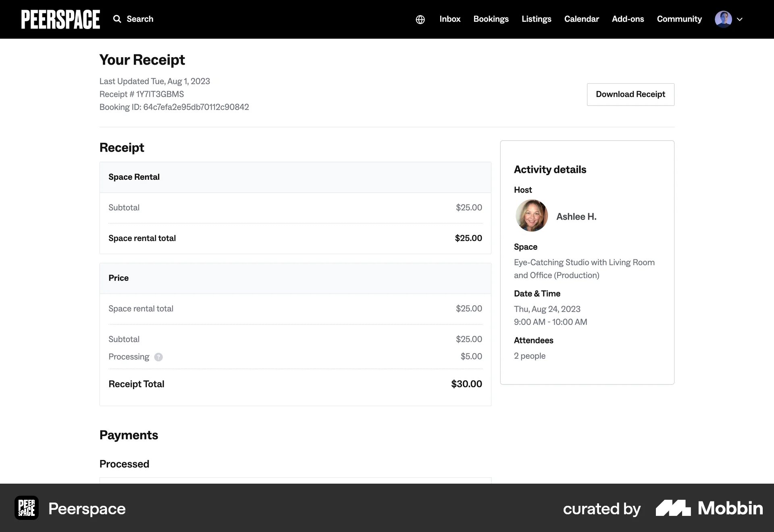Click the Download Receipt button
Image resolution: width=774 pixels, height=532 pixels.
(x=630, y=94)
